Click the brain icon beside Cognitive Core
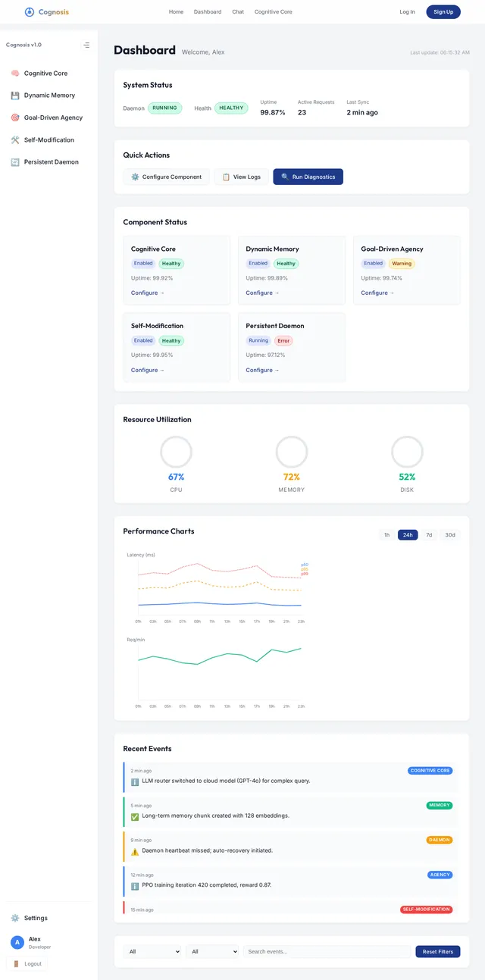 click(x=15, y=74)
